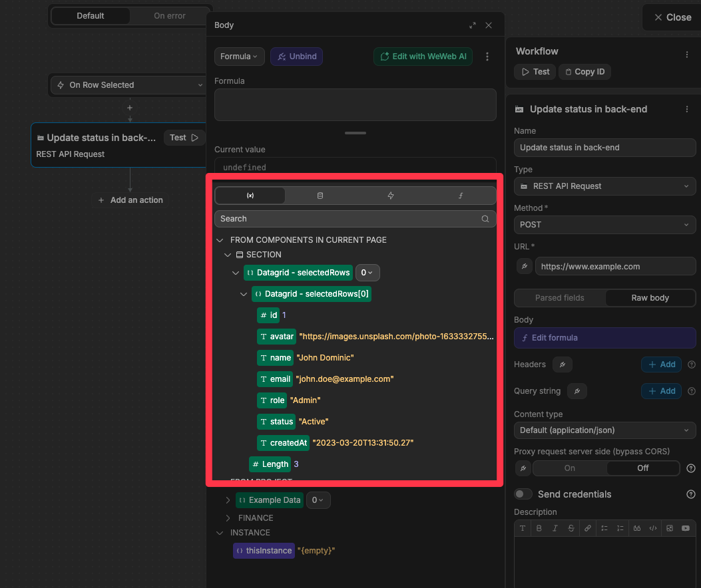
Task: Turn proxy request server side On
Action: pyautogui.click(x=570, y=468)
